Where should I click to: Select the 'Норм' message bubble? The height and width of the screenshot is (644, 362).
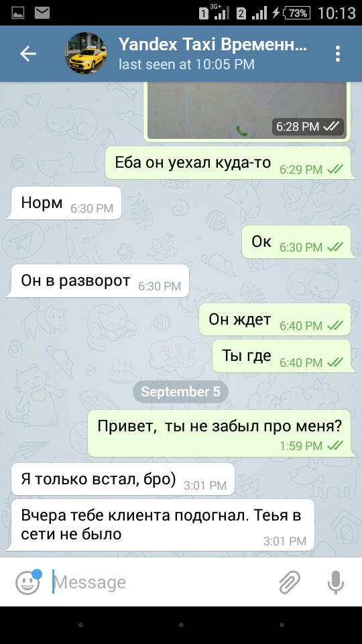[x=64, y=203]
